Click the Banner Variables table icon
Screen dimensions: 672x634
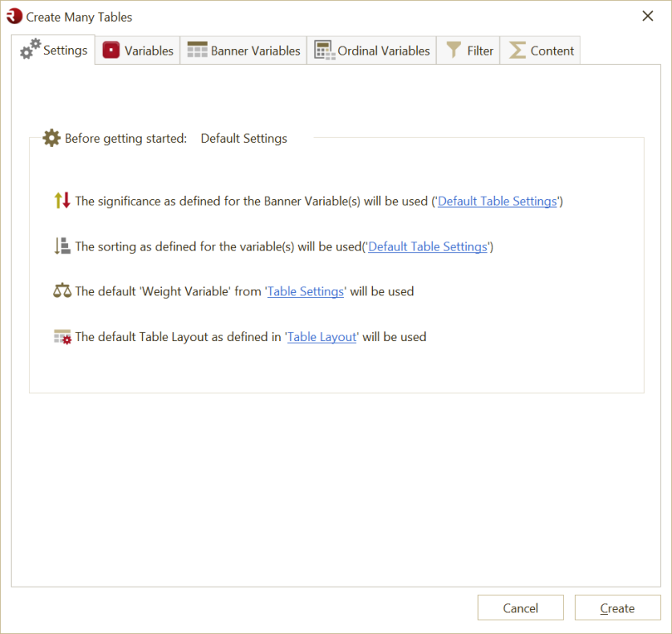pos(197,51)
